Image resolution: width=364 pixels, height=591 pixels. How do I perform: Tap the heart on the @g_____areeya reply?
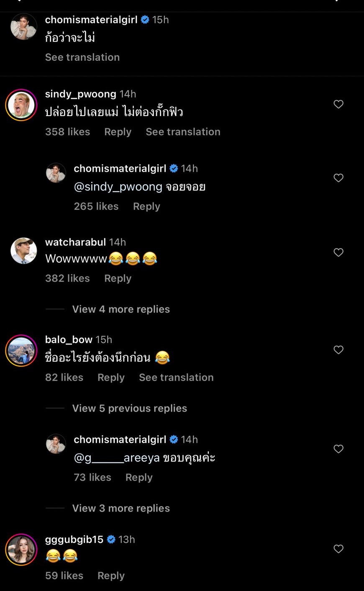coord(338,449)
